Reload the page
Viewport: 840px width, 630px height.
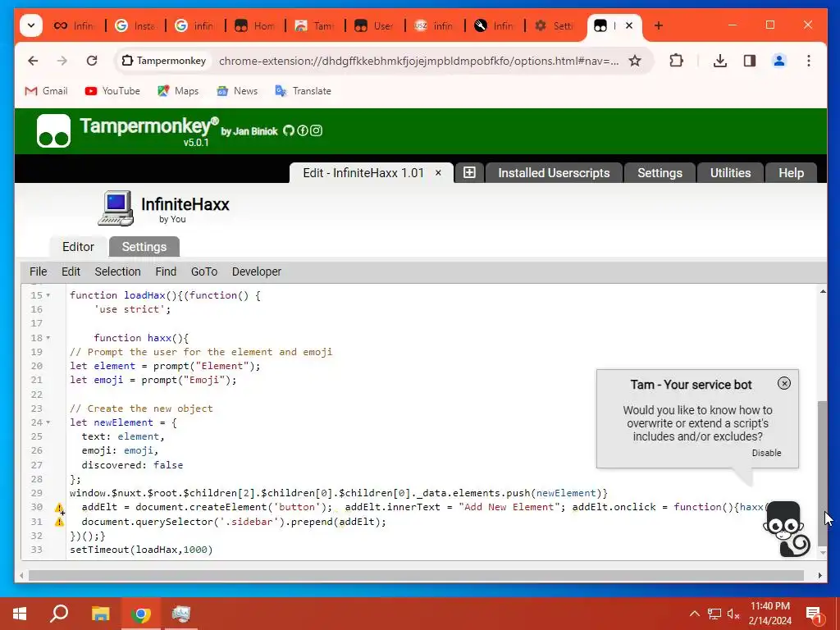[x=92, y=61]
